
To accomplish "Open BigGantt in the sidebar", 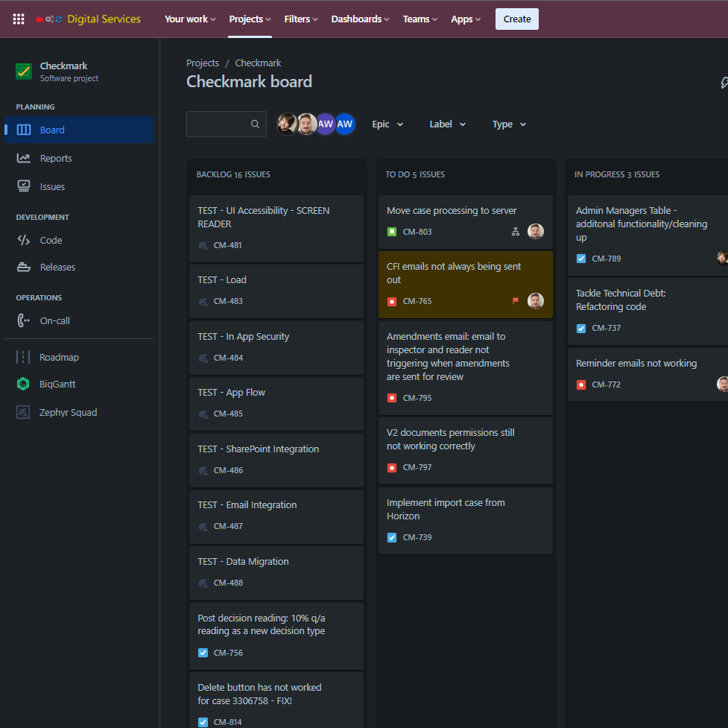I will [x=79, y=384].
